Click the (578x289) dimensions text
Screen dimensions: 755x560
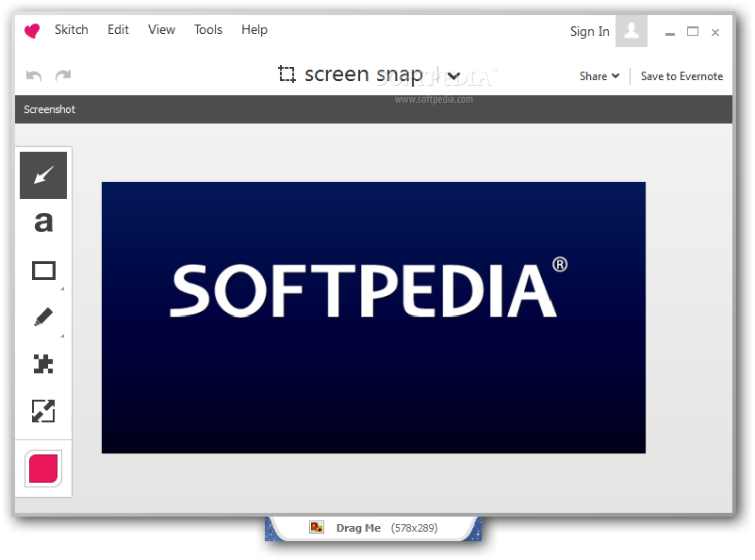click(x=415, y=528)
